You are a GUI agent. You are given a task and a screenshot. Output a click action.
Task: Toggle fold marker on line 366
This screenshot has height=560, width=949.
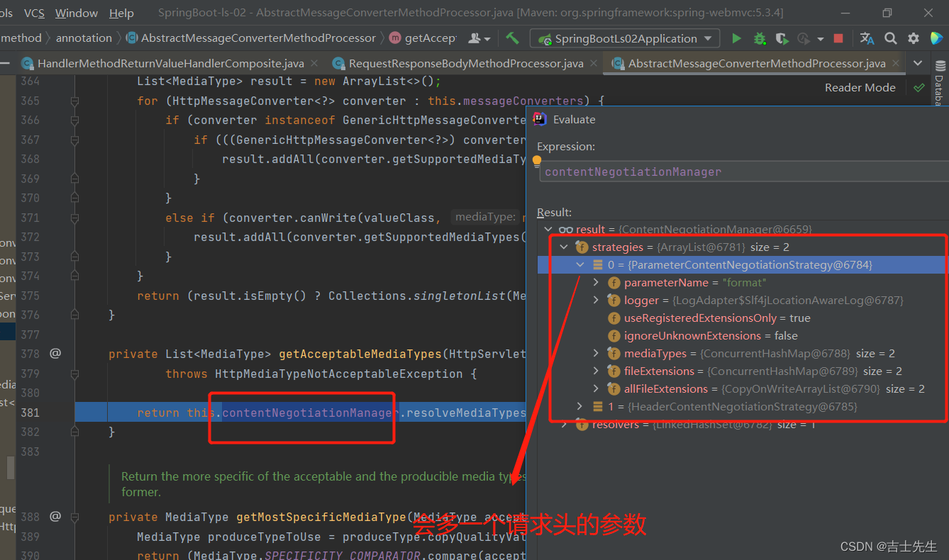tap(74, 120)
